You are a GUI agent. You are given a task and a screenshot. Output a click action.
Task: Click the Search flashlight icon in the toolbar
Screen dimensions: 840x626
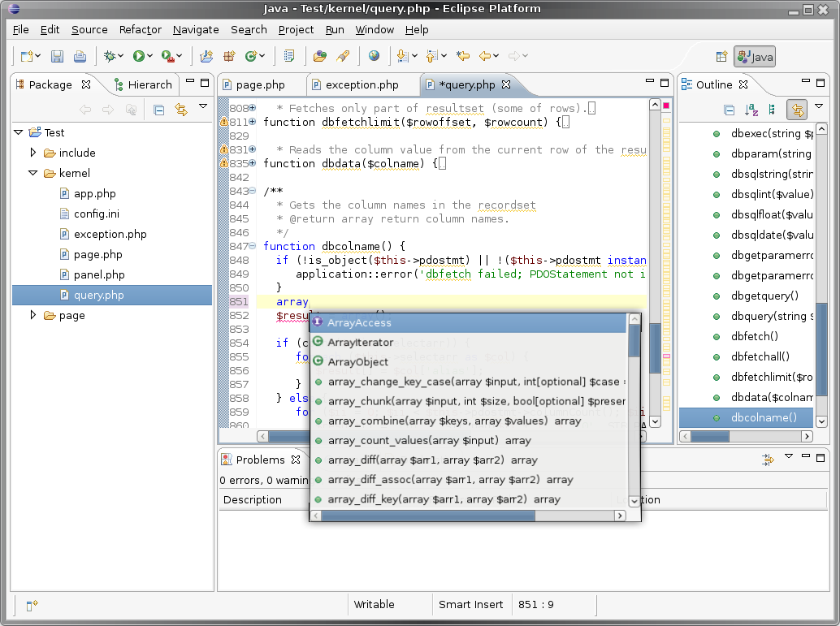pos(343,56)
